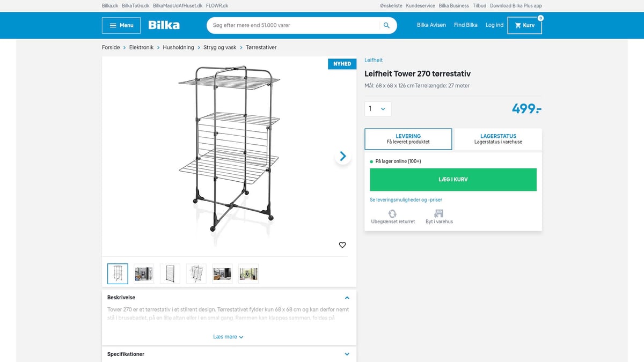Image resolution: width=644 pixels, height=362 pixels.
Task: Collapse the Beskrivelse section
Action: (347, 298)
